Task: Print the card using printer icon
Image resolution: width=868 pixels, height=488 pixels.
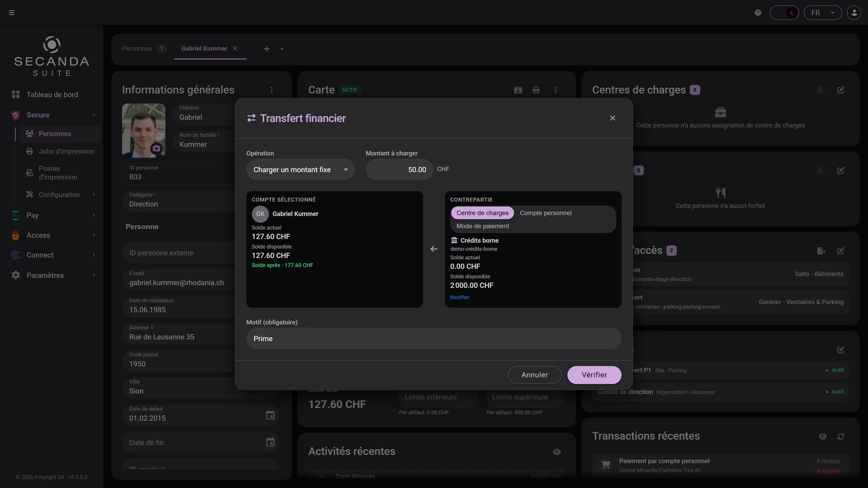Action: coord(536,90)
